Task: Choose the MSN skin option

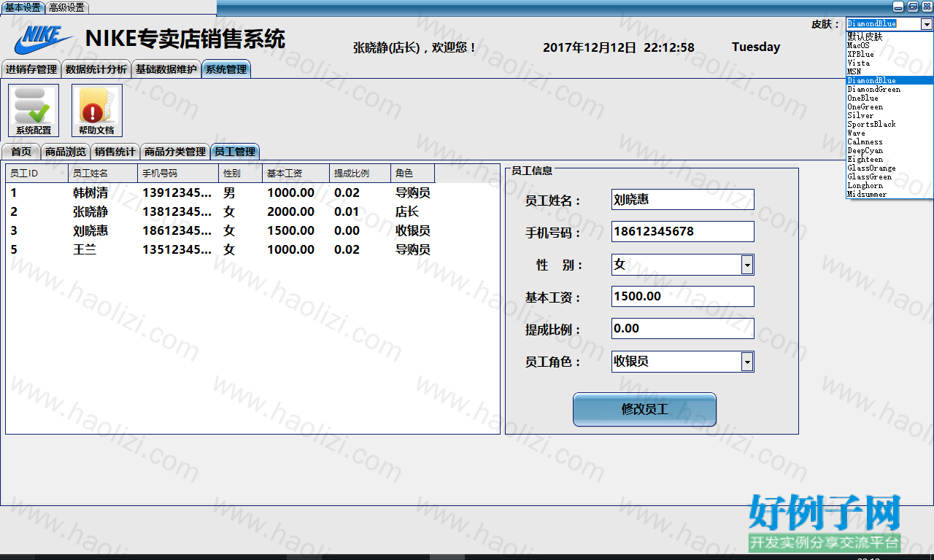Action: [889, 71]
